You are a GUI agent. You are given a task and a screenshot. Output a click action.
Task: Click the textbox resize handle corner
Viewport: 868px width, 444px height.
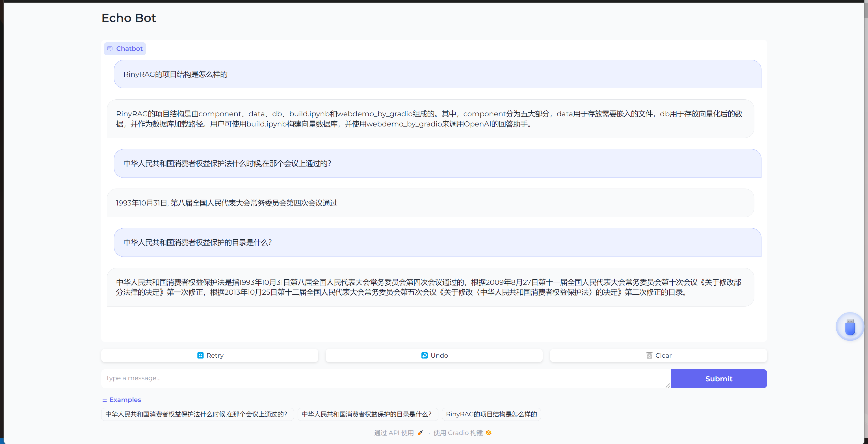668,386
